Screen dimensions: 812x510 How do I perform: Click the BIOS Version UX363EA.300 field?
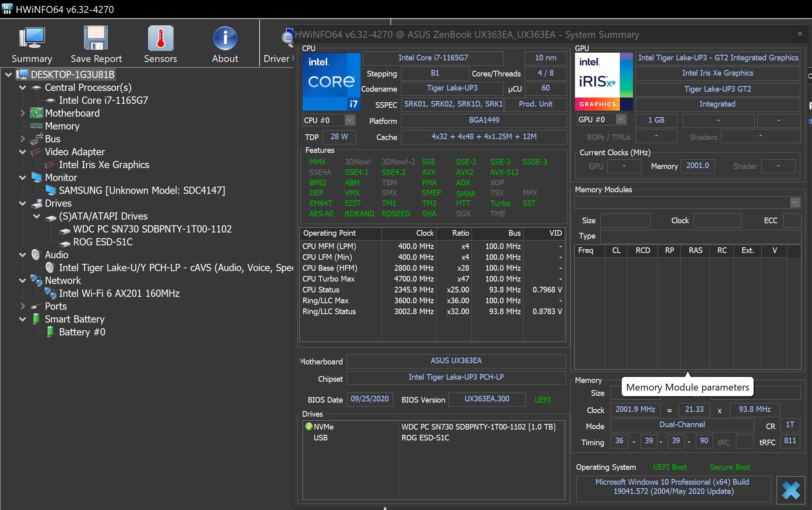pos(487,399)
